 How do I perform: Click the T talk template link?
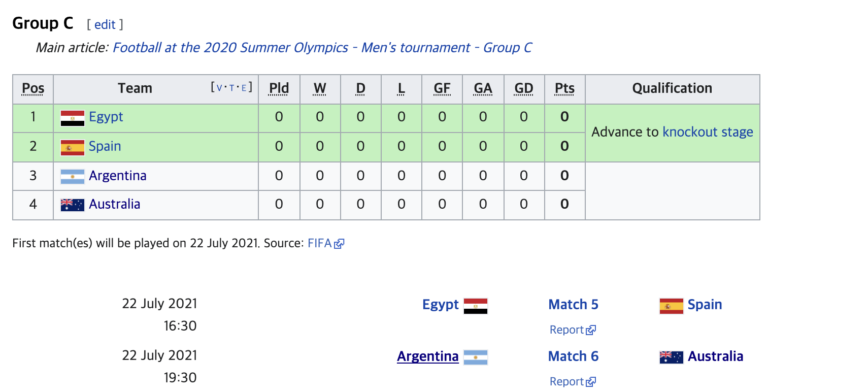coord(231,88)
